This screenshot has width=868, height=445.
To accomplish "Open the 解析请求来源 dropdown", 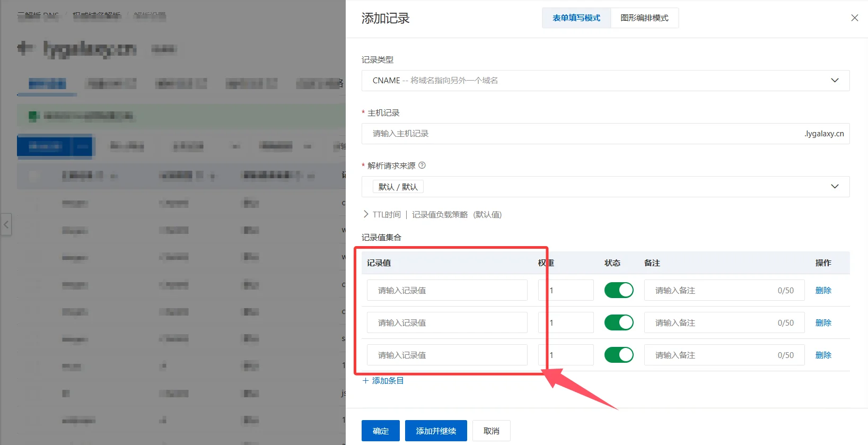I will pos(606,187).
